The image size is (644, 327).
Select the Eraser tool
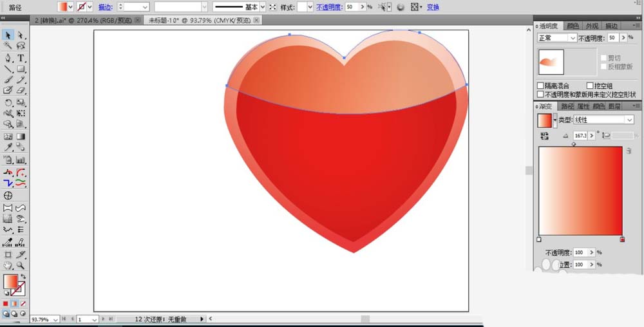click(21, 90)
